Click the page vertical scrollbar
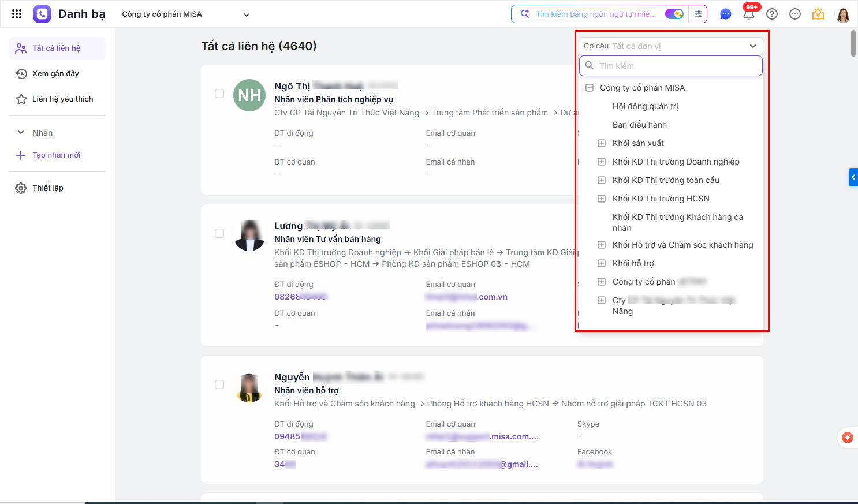858x504 pixels. 853,43
